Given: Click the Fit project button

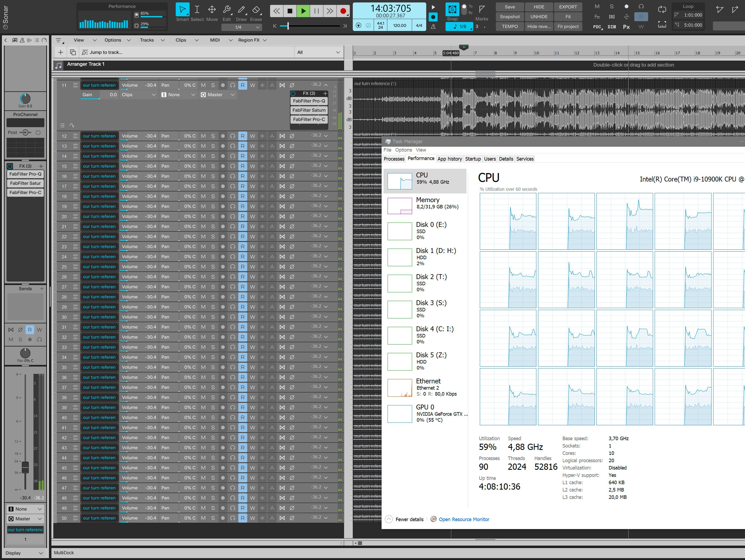Looking at the screenshot, I should 568,26.
